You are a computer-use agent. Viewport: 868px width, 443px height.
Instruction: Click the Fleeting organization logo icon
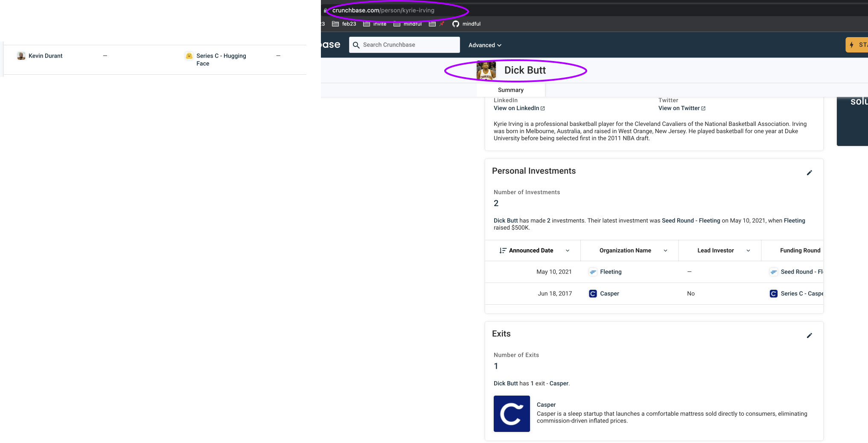pos(593,272)
